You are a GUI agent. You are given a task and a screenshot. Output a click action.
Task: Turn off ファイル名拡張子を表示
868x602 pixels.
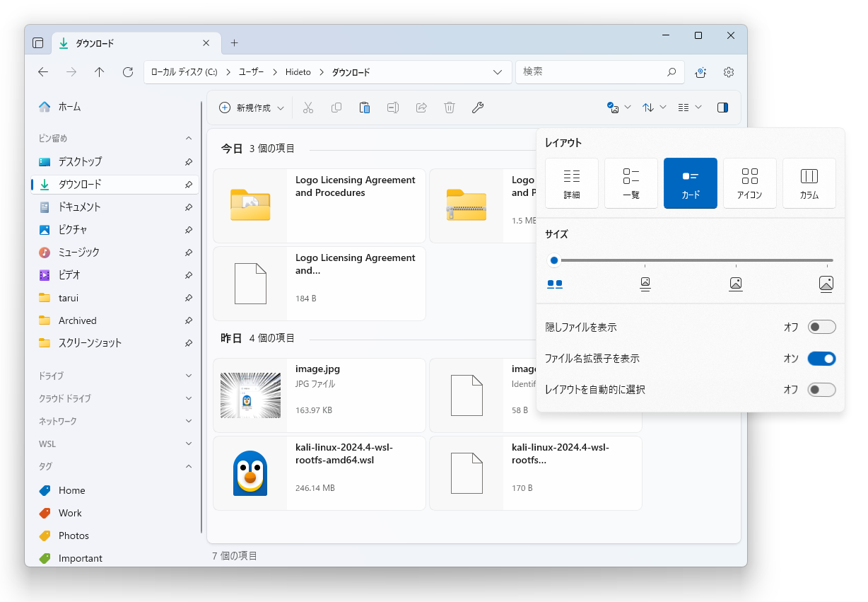[x=821, y=359]
